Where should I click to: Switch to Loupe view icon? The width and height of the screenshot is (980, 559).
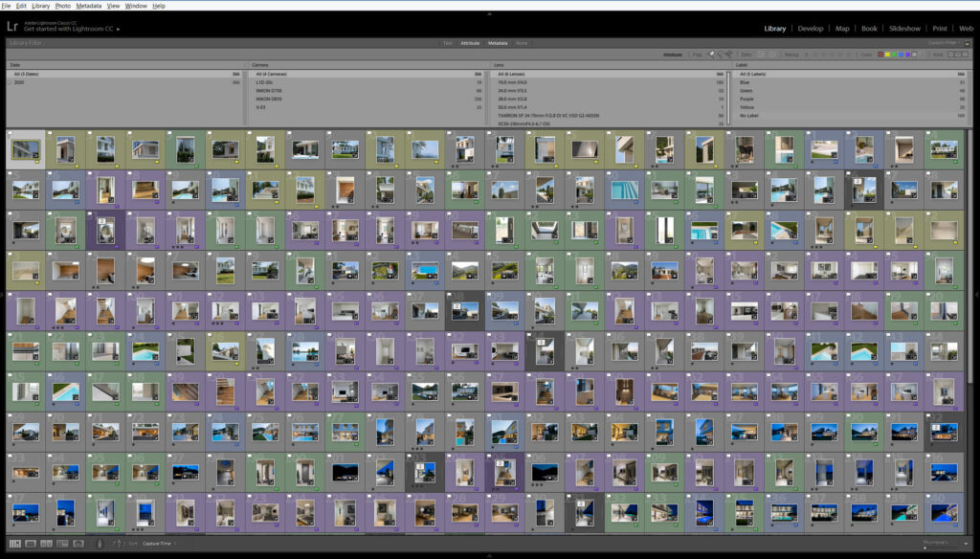(30, 544)
